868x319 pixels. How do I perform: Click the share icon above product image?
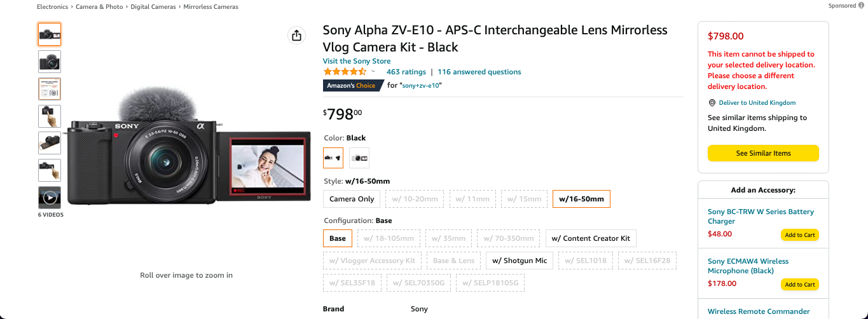pos(296,36)
